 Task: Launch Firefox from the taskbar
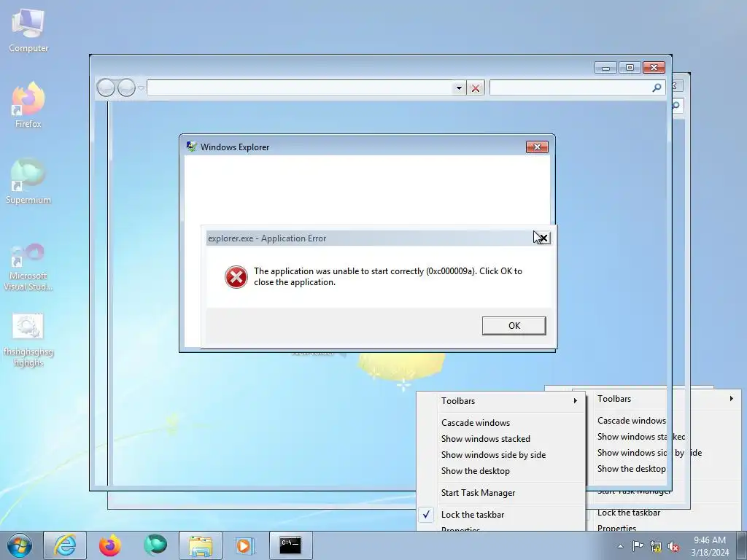[x=110, y=545]
